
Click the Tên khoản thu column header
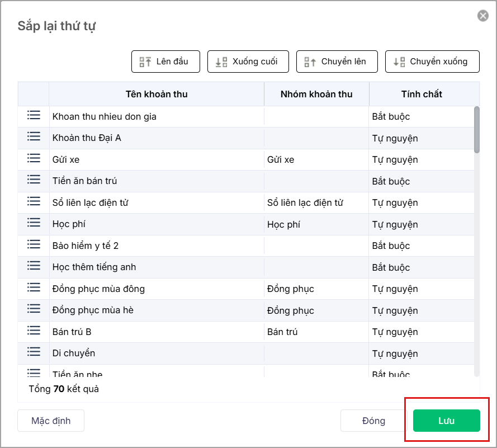tap(157, 94)
